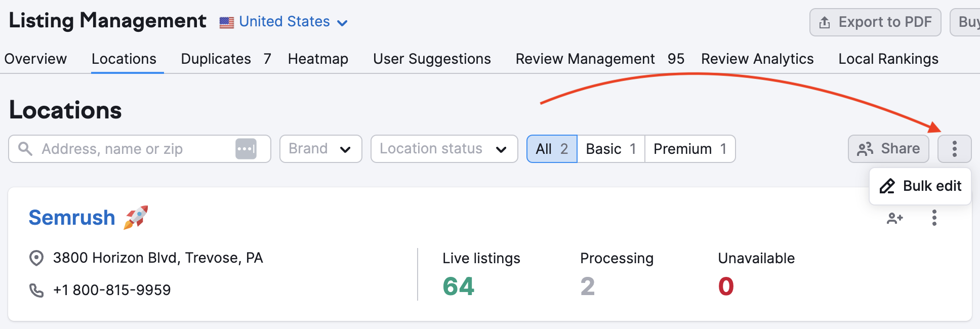
Task: Click the address 3800 Horizon Blvd, Trevose, PA
Action: click(158, 258)
